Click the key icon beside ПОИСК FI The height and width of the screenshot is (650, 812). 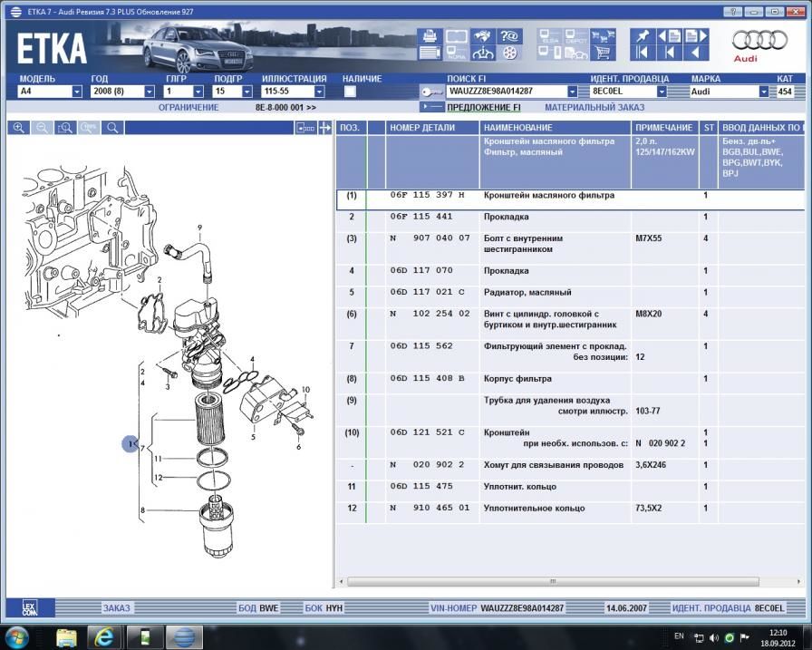click(430, 92)
